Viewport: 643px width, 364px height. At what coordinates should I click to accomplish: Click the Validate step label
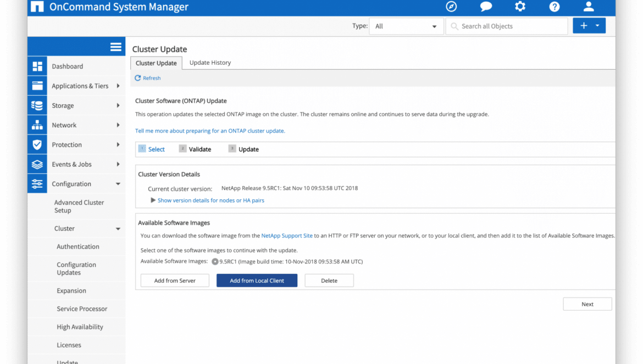[199, 149]
